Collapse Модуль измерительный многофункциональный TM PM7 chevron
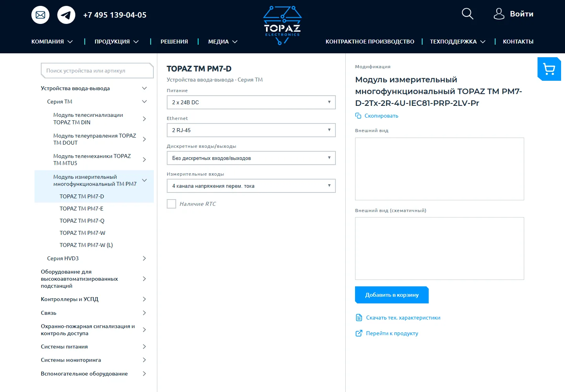Image resolution: width=565 pixels, height=392 pixels. (x=144, y=180)
